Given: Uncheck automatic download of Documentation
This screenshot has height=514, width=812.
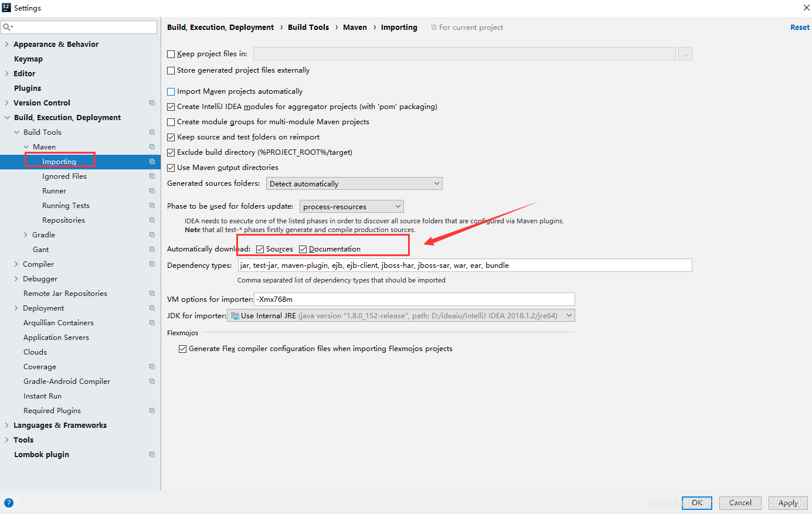Looking at the screenshot, I should click(303, 249).
